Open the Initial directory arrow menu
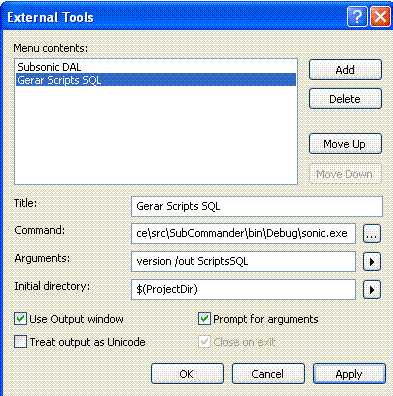This screenshot has height=396, width=393. pyautogui.click(x=372, y=290)
